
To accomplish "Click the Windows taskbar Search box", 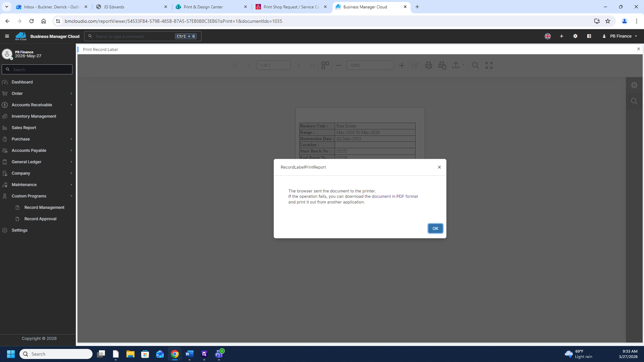I will tap(56, 354).
